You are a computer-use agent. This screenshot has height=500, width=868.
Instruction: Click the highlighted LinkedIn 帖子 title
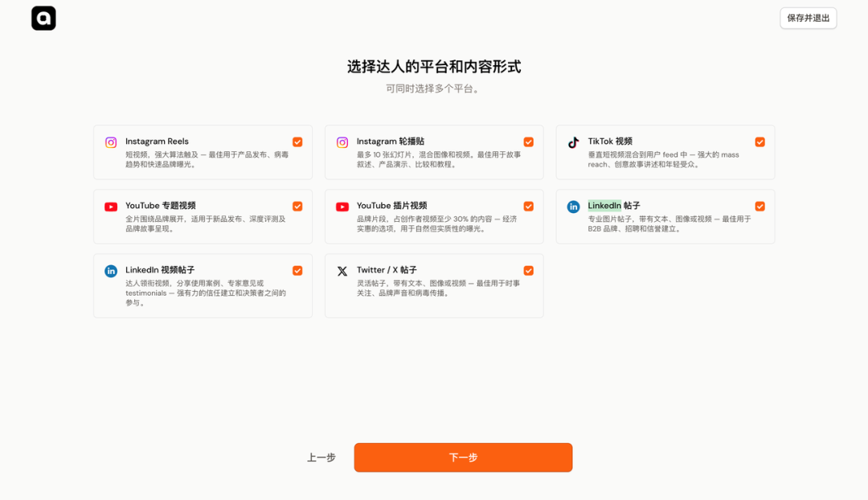coord(614,206)
